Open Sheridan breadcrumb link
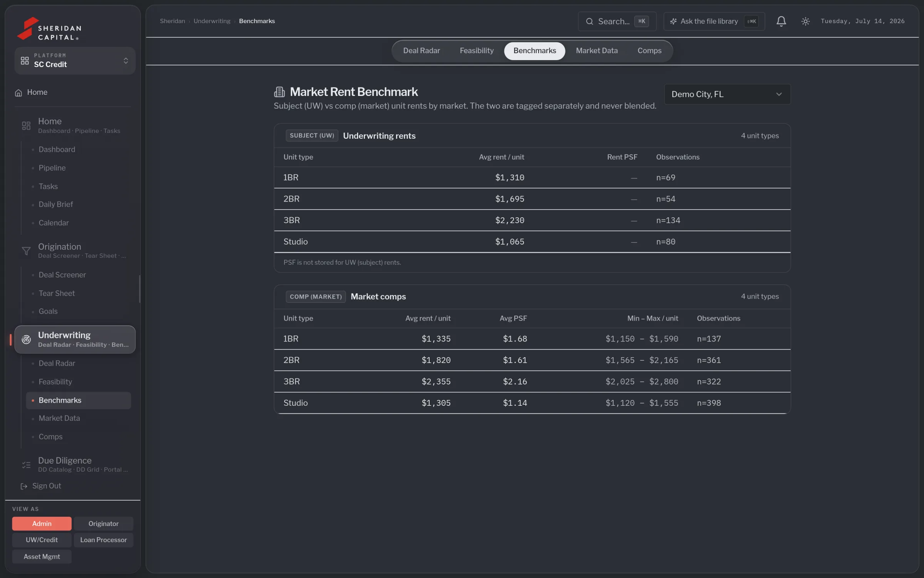 (x=172, y=21)
